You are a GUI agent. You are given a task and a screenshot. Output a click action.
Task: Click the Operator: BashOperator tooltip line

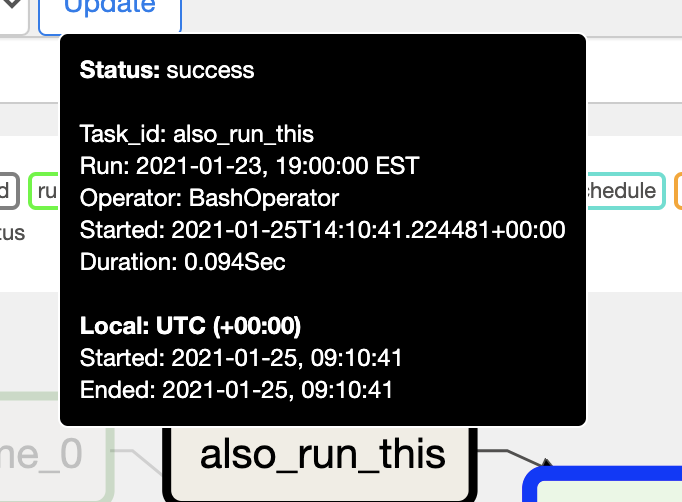[209, 198]
